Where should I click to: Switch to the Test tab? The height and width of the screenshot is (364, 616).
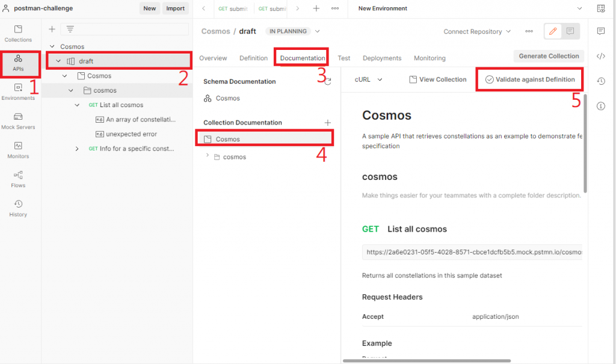point(343,58)
